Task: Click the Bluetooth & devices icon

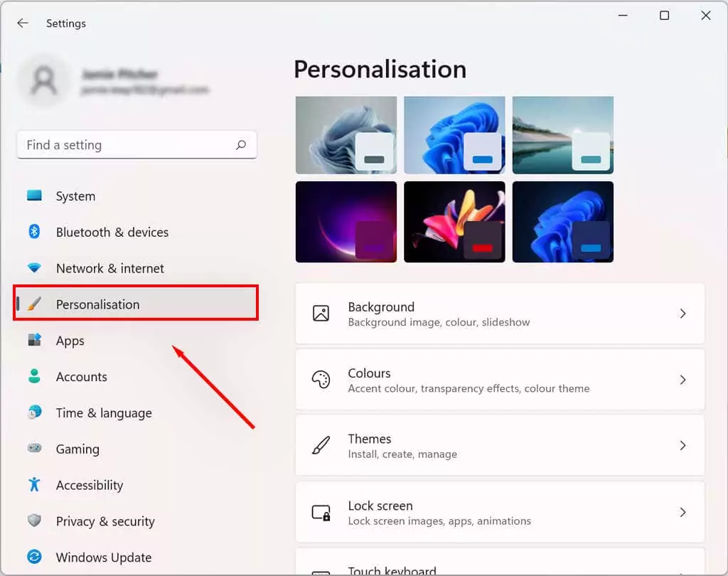Action: click(x=34, y=232)
